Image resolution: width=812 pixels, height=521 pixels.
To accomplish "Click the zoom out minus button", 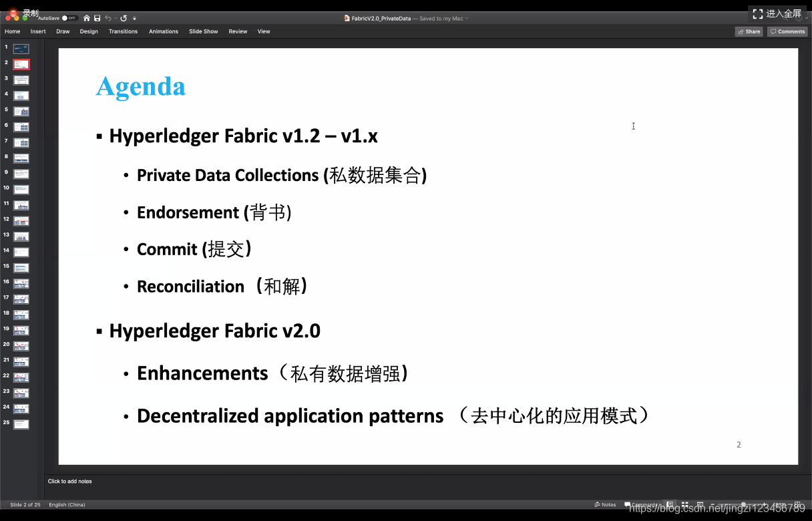I will tap(713, 504).
